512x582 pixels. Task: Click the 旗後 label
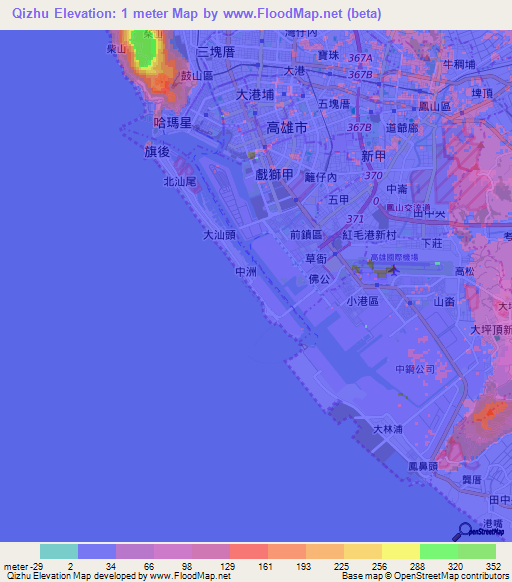point(157,151)
